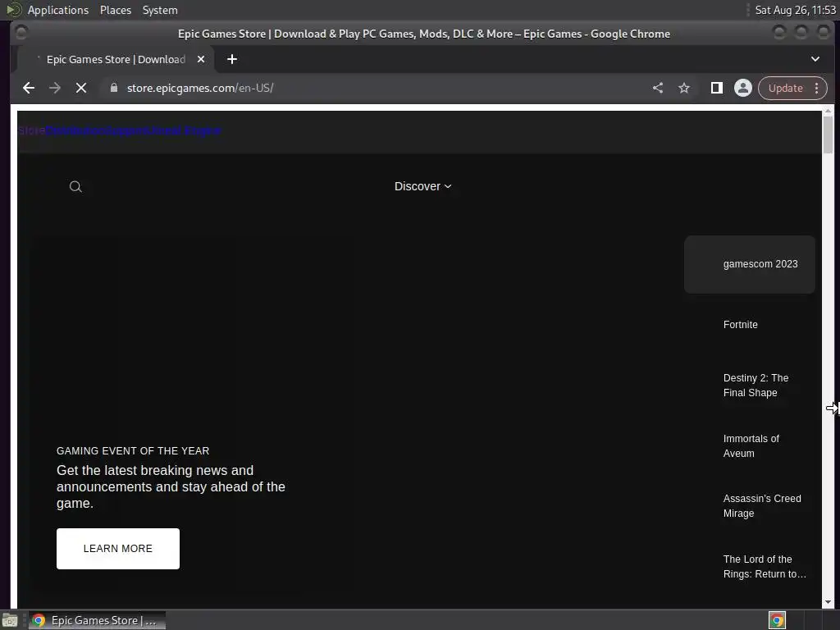Image resolution: width=840 pixels, height=630 pixels.
Task: Click the GAMING EVENT OF THE YEAR heading
Action: [x=133, y=451]
